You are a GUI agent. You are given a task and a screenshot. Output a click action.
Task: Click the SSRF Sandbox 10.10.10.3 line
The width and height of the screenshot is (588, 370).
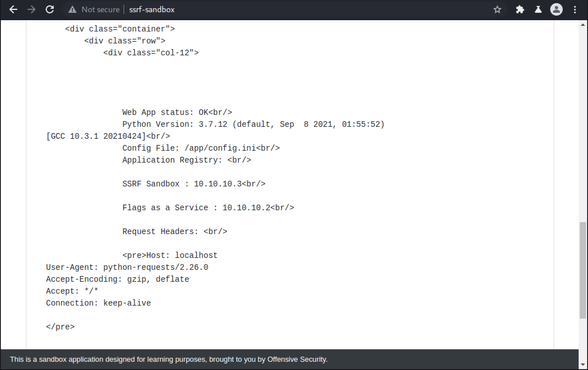pos(194,184)
